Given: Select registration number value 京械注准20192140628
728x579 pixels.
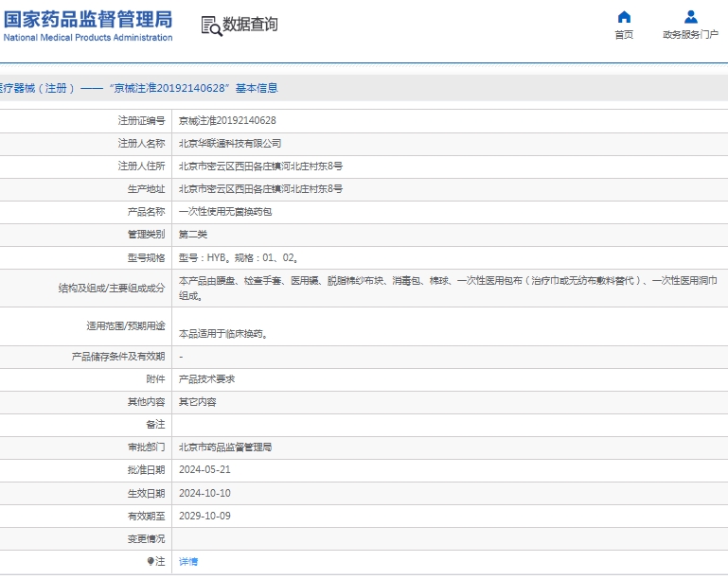Looking at the screenshot, I should (227, 121).
